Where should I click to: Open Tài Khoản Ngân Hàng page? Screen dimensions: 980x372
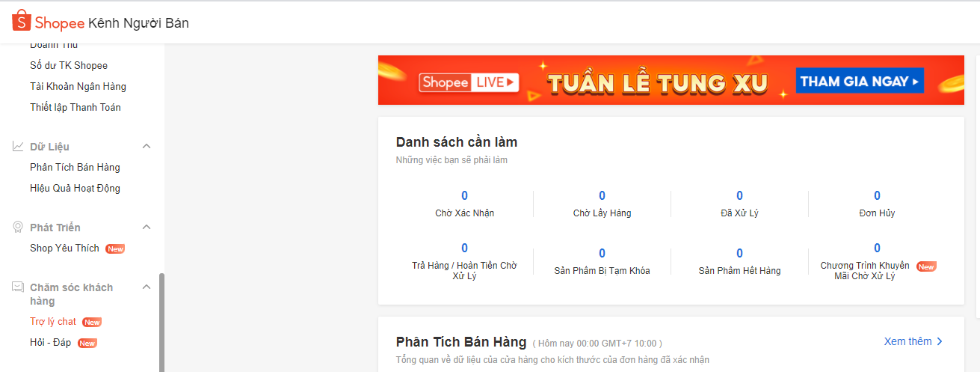click(x=78, y=87)
